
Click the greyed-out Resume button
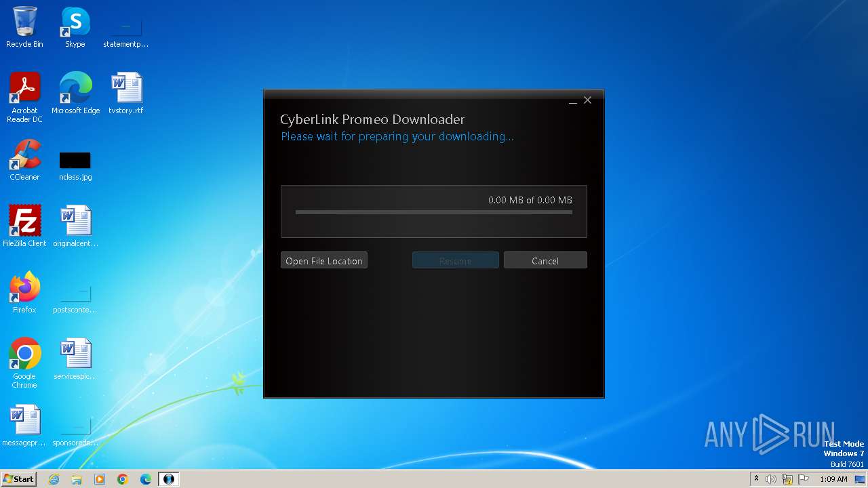point(456,260)
